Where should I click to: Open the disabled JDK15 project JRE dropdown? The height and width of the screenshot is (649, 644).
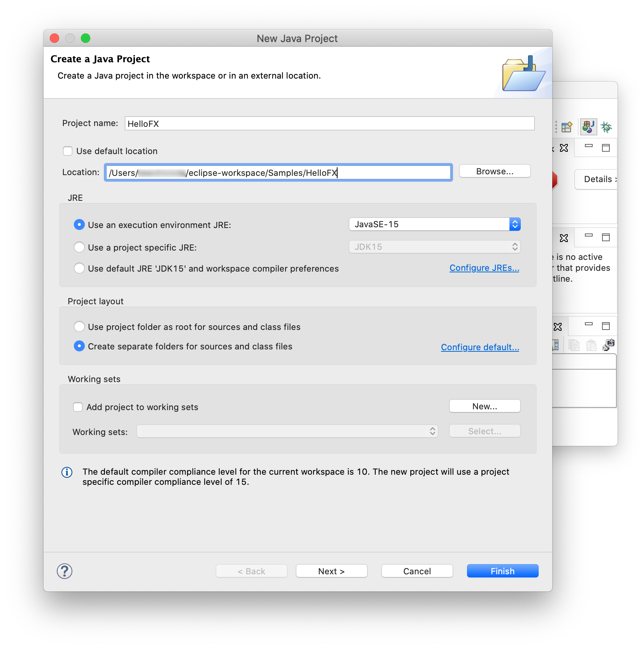pos(435,247)
